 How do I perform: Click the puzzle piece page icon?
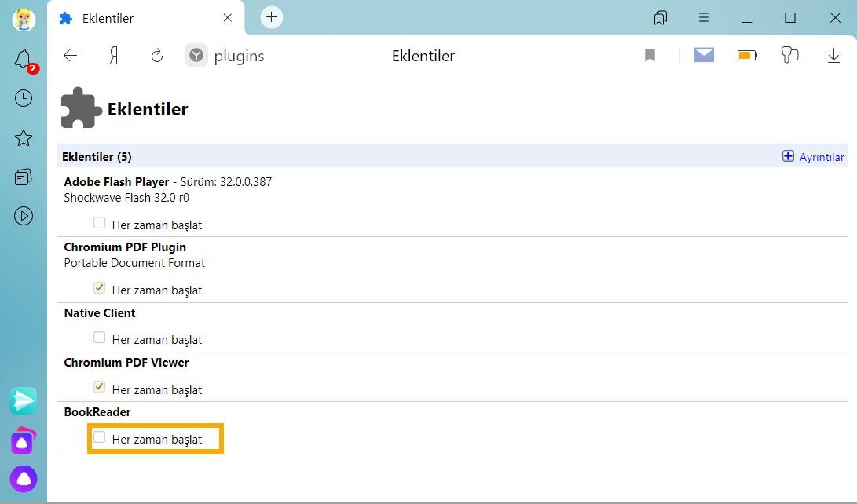pyautogui.click(x=81, y=108)
